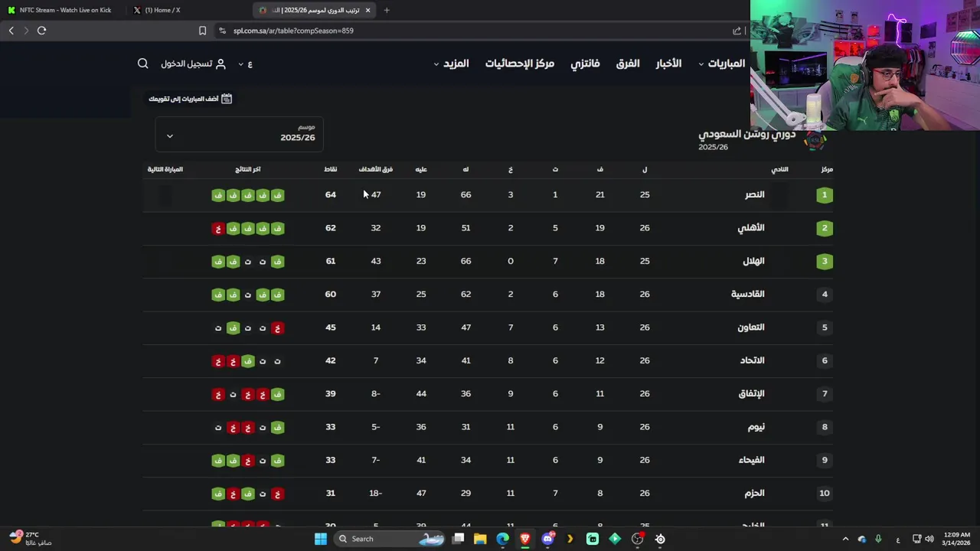Click اضف المباريات إلى تقويمك link
Image resolution: width=980 pixels, height=551 pixels.
click(184, 99)
